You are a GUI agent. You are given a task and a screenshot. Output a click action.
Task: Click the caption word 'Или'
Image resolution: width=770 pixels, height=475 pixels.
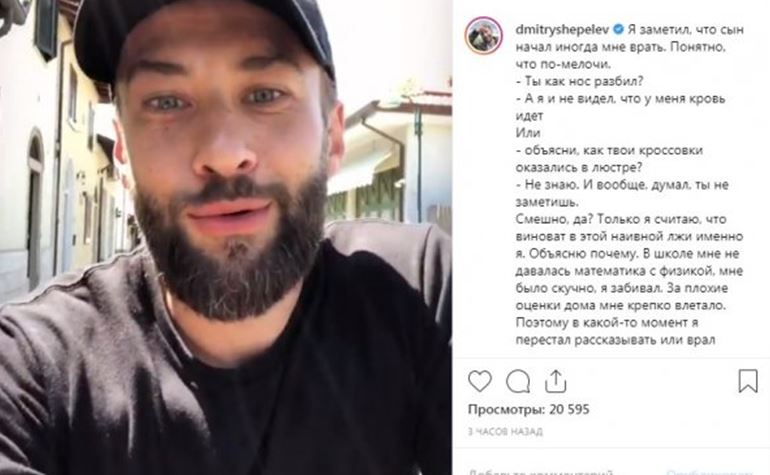[528, 133]
